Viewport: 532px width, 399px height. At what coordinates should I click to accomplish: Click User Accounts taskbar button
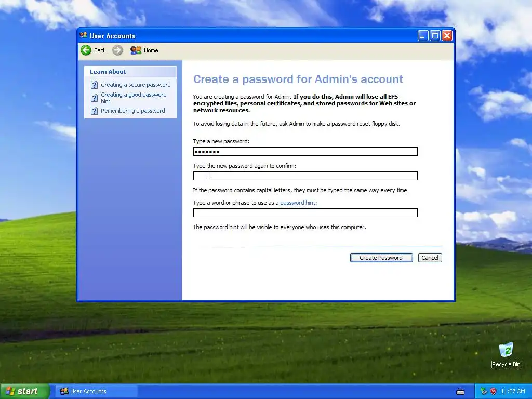coord(97,392)
